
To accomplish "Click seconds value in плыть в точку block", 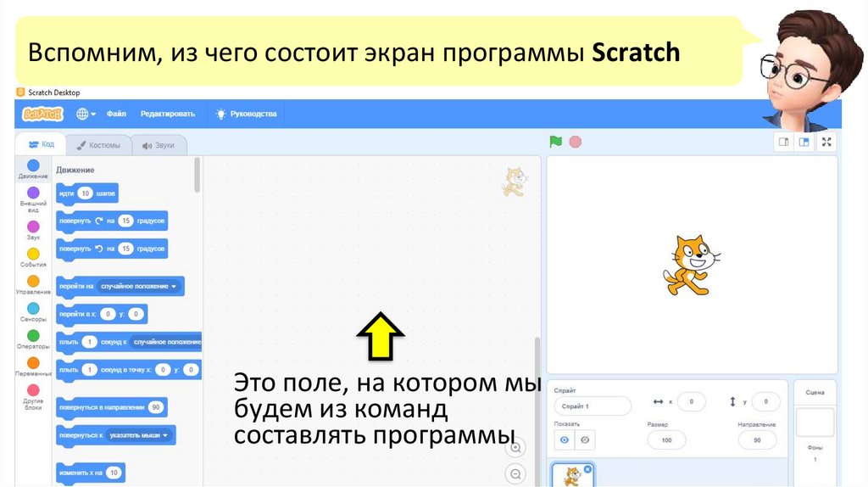I will [x=90, y=370].
